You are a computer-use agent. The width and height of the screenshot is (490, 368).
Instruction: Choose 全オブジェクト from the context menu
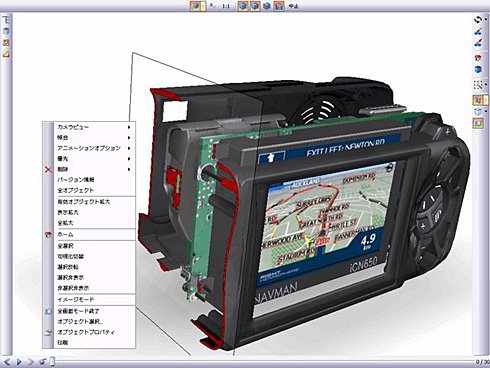pyautogui.click(x=89, y=190)
